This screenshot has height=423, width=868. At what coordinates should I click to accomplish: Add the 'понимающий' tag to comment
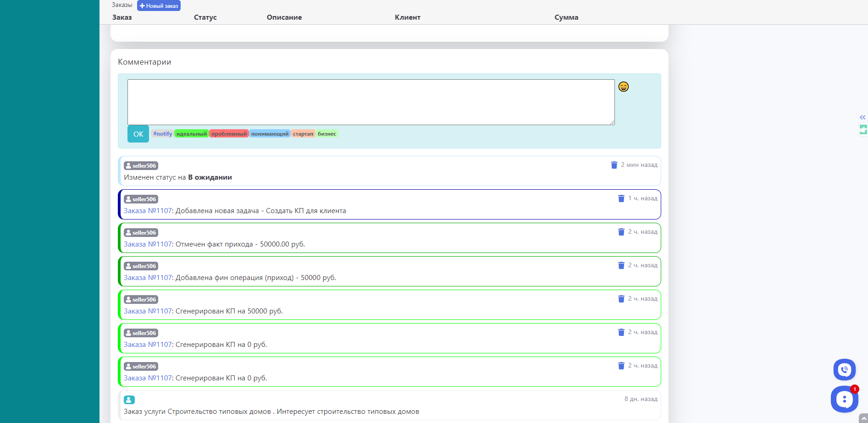(270, 134)
